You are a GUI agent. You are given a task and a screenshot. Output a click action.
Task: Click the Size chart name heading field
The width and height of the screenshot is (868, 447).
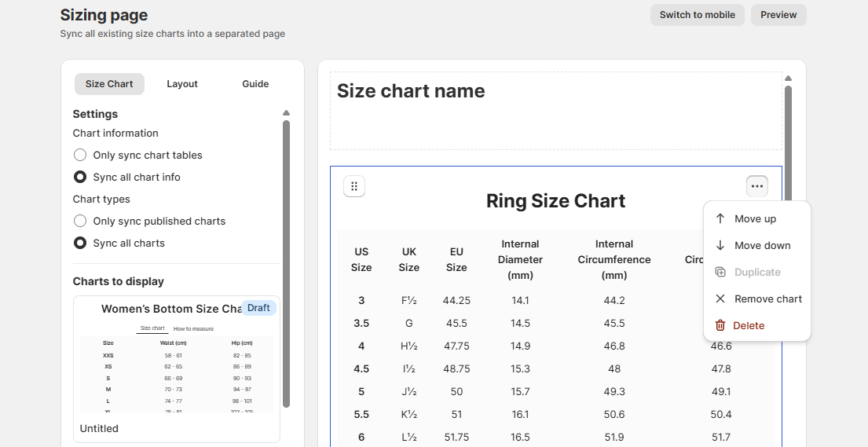556,110
